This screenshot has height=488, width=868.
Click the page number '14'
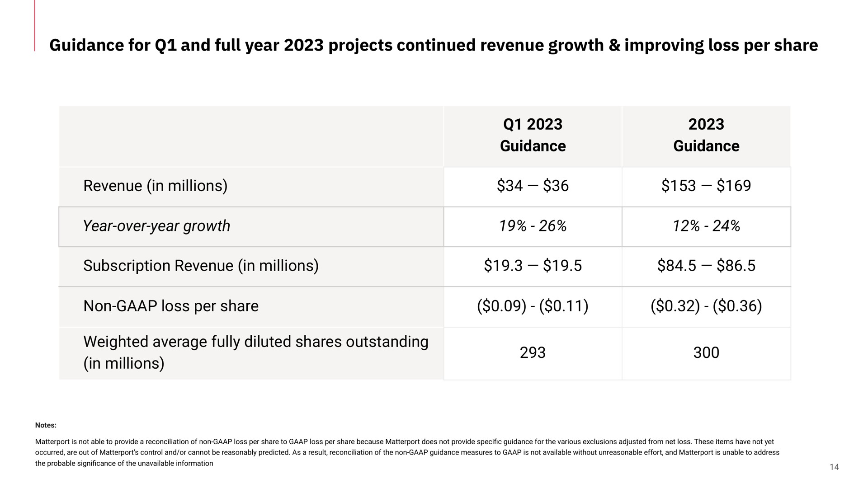[835, 467]
